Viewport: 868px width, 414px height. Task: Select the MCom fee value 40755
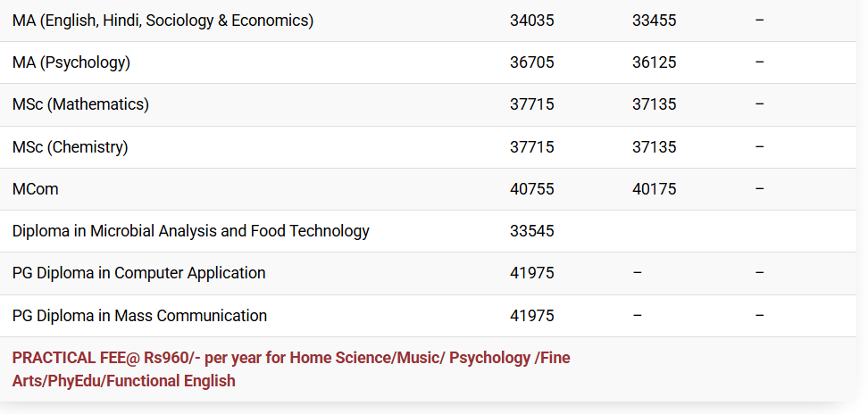coord(532,189)
